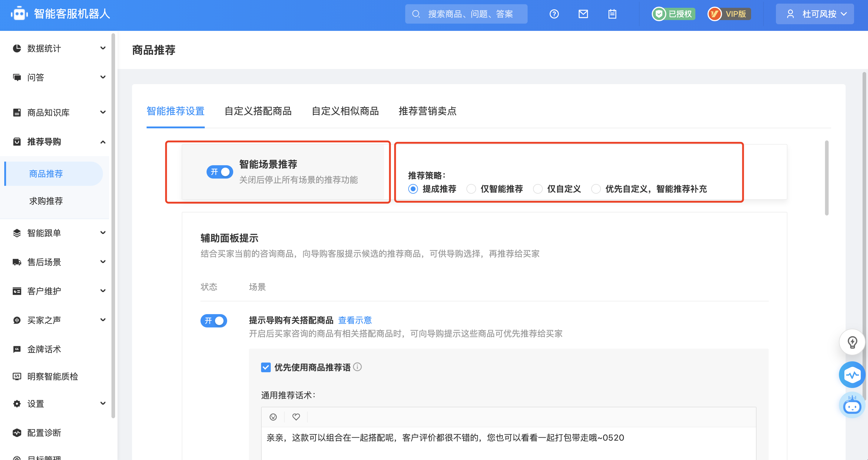Switch to the 自定义搭配商品 tab
The height and width of the screenshot is (460, 868).
tap(258, 111)
